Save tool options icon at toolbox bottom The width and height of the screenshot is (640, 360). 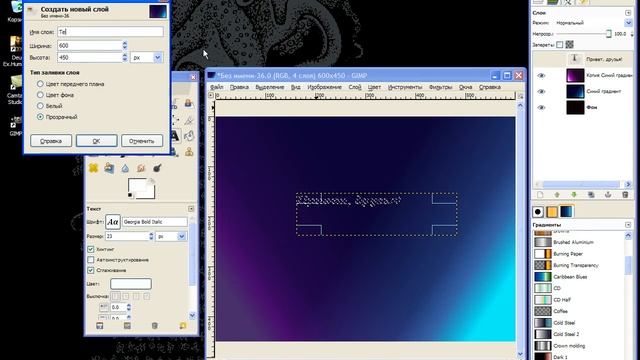pyautogui.click(x=100, y=326)
